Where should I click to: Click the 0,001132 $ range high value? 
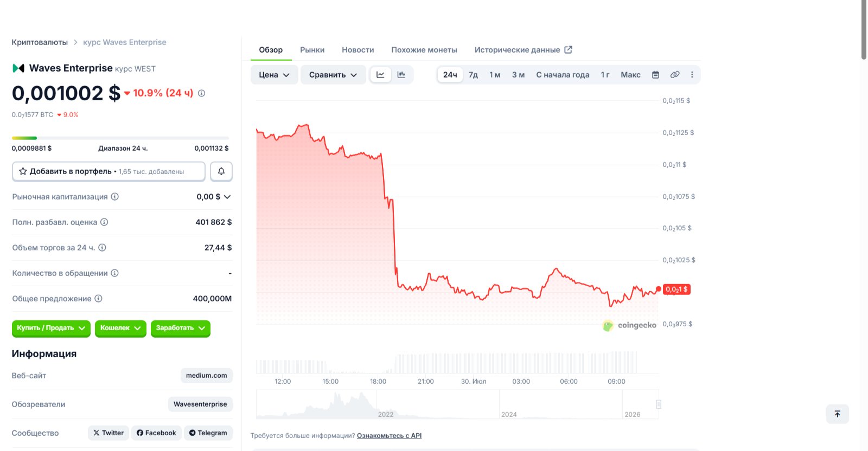(x=212, y=149)
